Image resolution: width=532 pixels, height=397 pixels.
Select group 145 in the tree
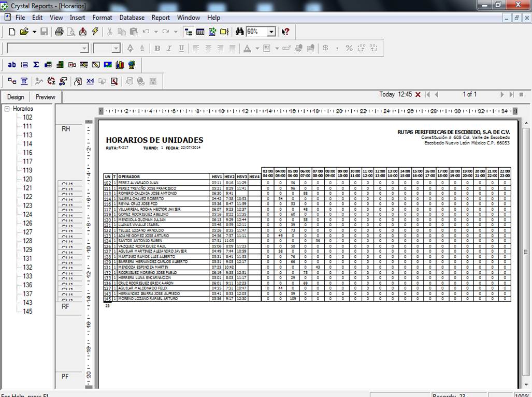(x=27, y=311)
